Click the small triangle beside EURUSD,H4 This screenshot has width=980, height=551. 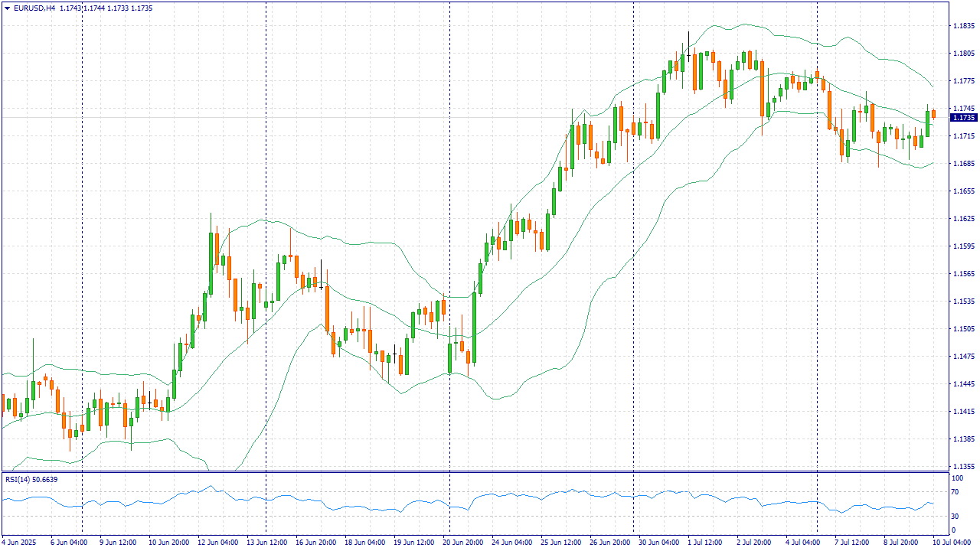click(8, 8)
